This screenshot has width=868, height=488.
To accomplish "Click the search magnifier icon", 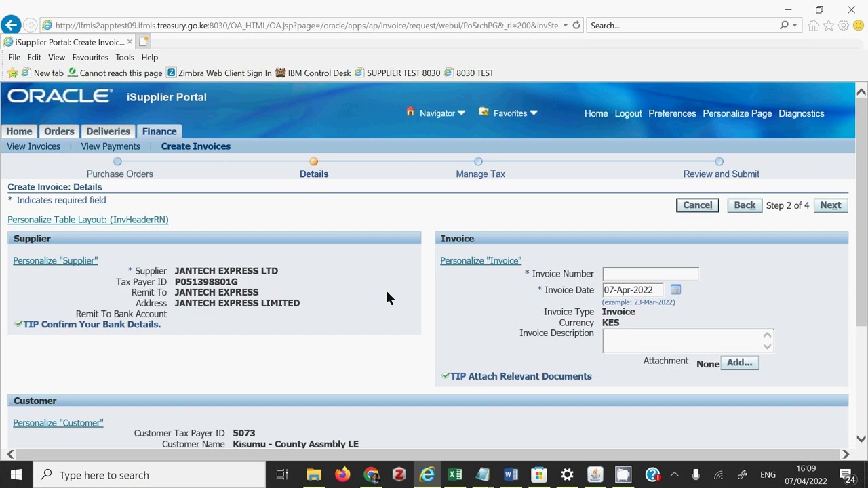I will (785, 25).
